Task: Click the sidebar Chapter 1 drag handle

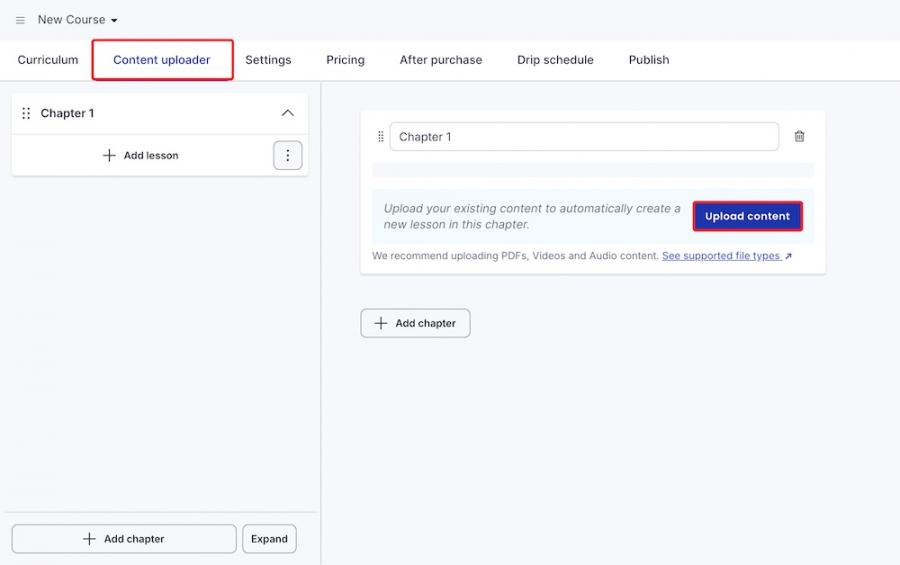Action: point(26,113)
